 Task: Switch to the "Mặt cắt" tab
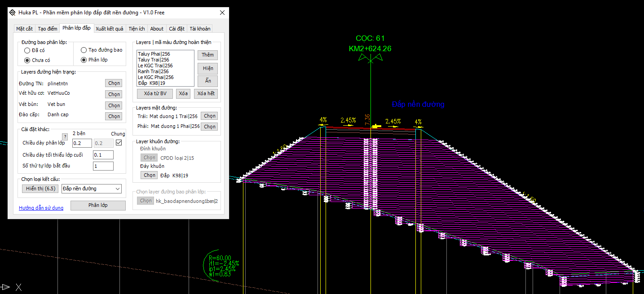pos(24,29)
